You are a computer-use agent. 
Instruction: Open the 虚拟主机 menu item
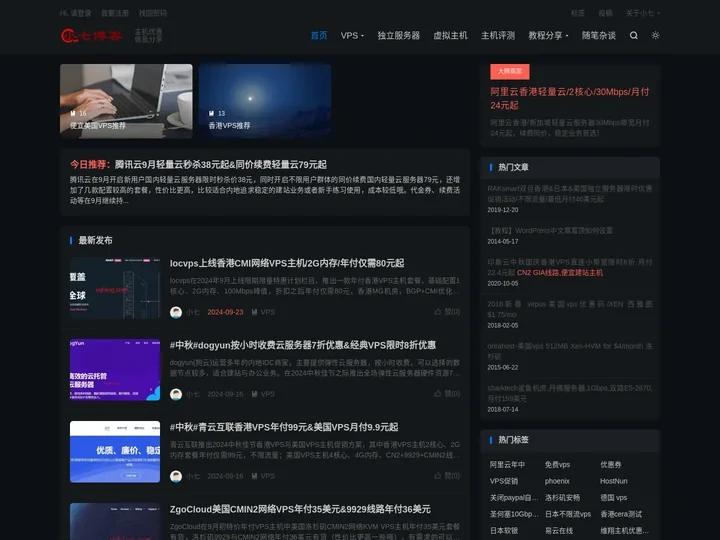tap(450, 35)
